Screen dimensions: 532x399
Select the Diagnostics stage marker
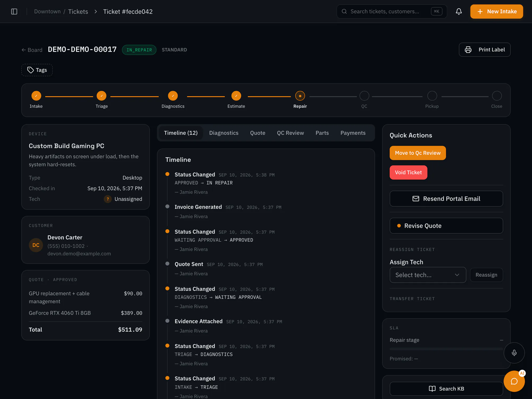click(x=173, y=96)
